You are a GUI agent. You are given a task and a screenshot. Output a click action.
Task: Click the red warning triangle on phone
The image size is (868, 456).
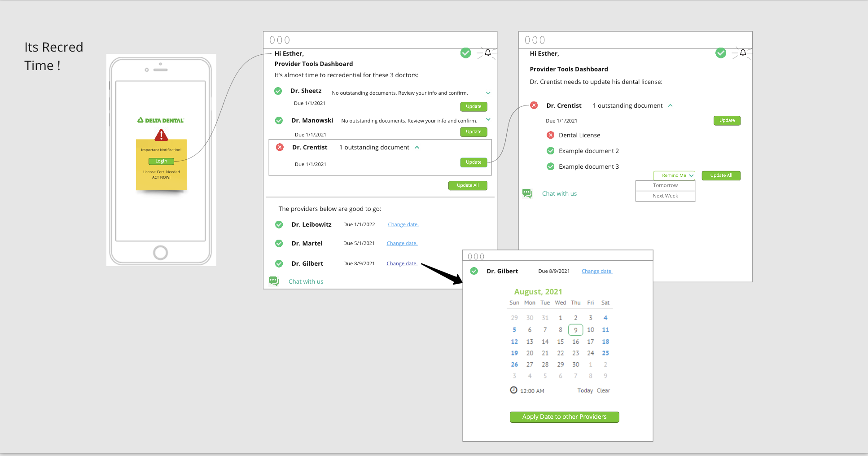161,135
